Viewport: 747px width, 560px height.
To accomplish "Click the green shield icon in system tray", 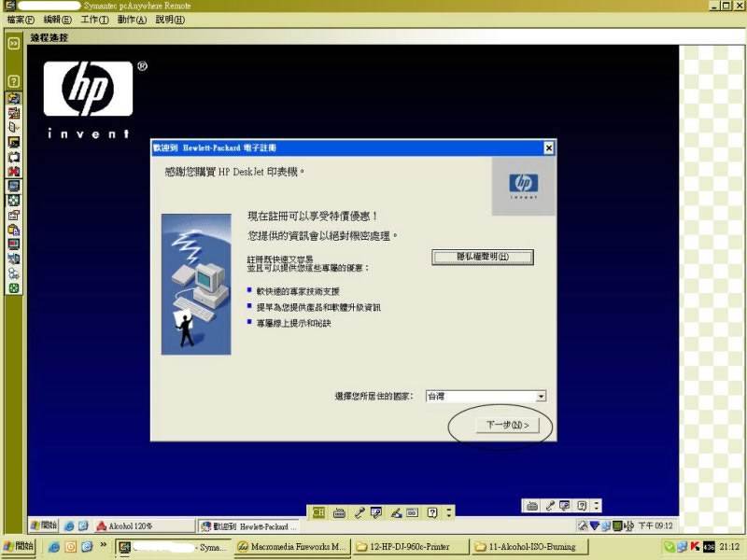I will tap(669, 547).
